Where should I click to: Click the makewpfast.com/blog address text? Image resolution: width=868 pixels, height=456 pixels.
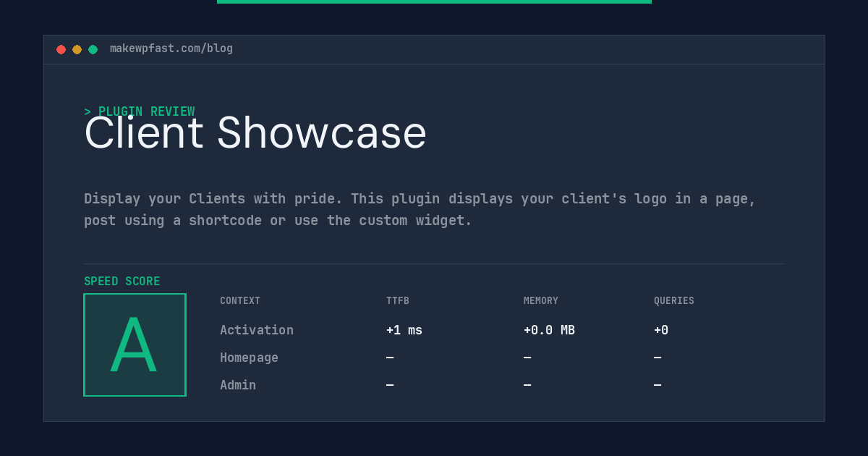(171, 48)
